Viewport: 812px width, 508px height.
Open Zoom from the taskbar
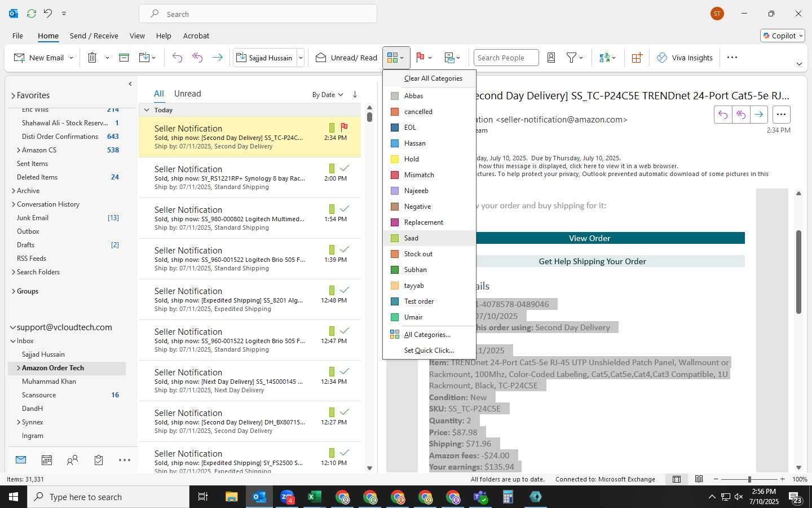287,497
